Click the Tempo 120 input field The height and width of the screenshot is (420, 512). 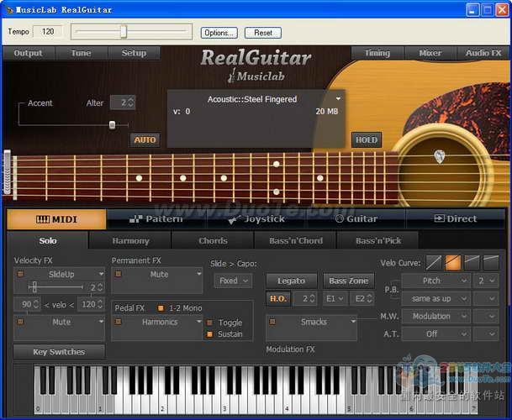coord(48,32)
